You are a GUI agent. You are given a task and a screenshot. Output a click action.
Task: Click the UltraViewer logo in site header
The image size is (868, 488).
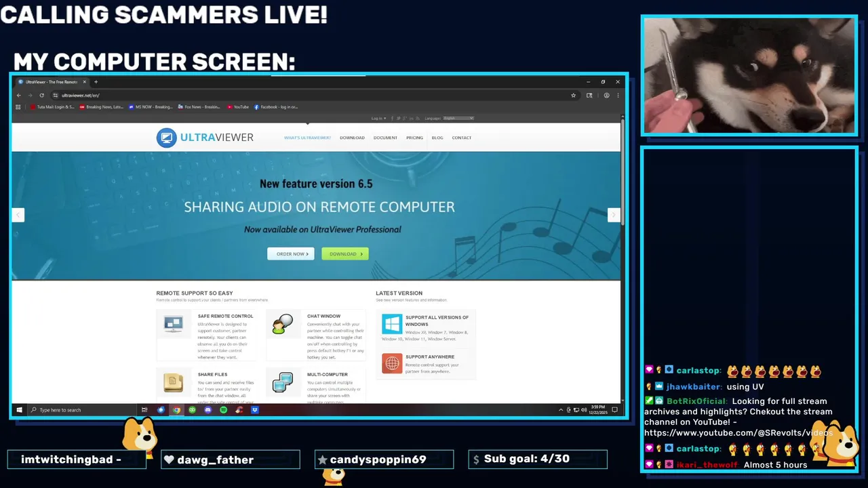(x=205, y=138)
